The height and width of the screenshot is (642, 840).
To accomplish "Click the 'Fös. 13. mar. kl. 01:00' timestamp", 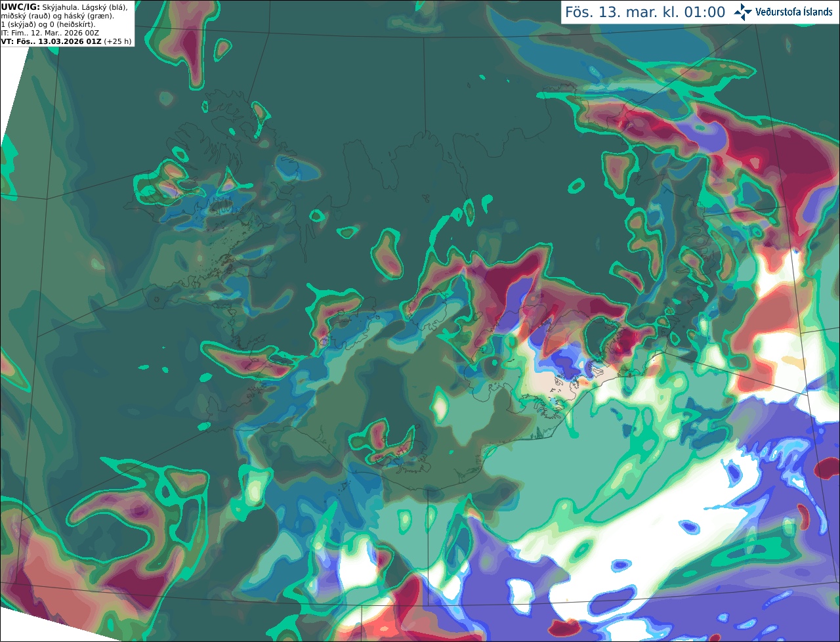I will click(x=645, y=12).
